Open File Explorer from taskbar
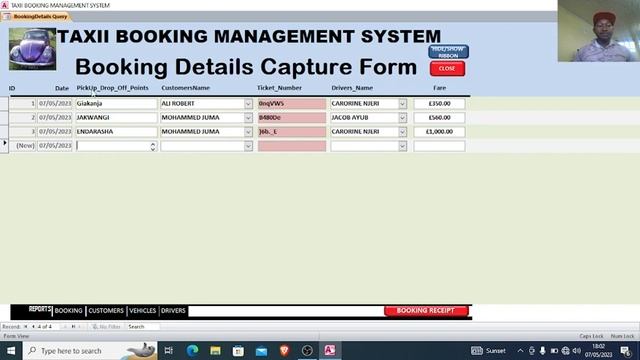Image resolution: width=640 pixels, height=360 pixels. [216, 351]
